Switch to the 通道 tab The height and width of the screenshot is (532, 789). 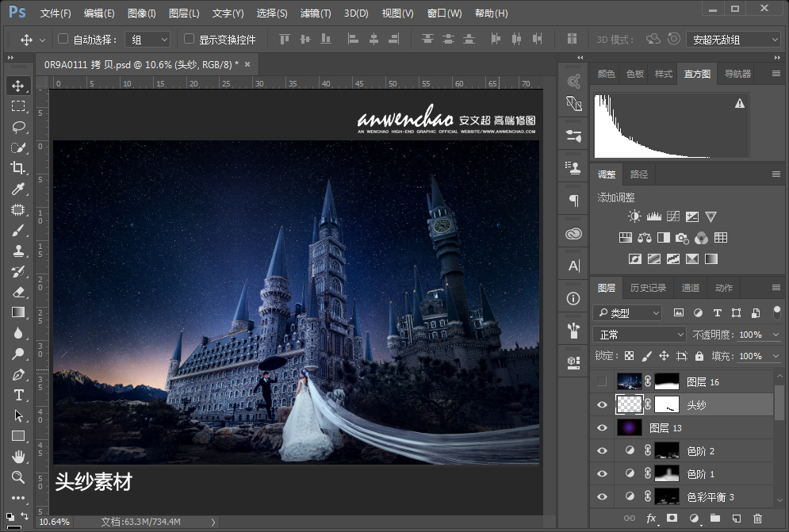pos(691,288)
